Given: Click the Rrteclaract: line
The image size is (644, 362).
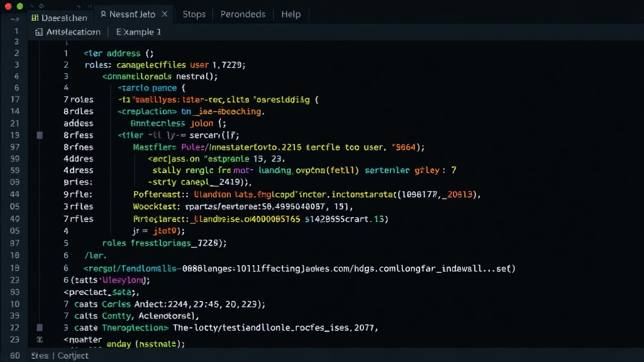Looking at the screenshot, I should click(261, 219).
